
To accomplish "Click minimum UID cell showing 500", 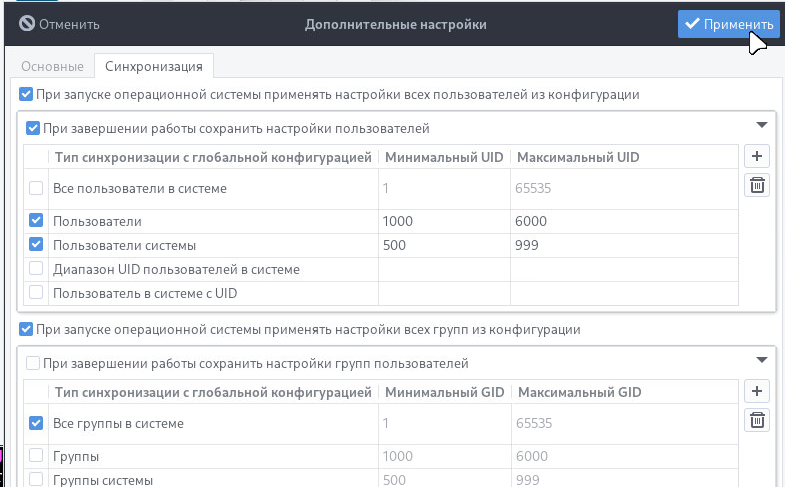I will point(443,245).
